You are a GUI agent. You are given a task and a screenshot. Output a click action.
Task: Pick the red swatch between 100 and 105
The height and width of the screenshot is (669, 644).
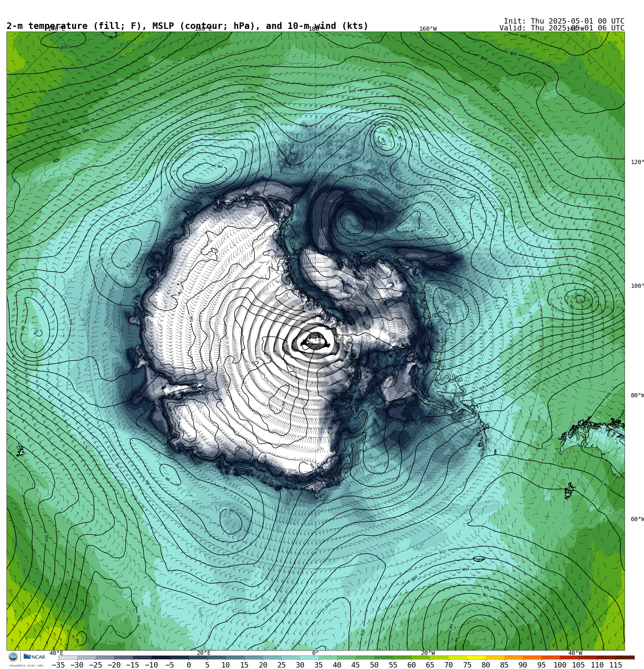(x=569, y=657)
